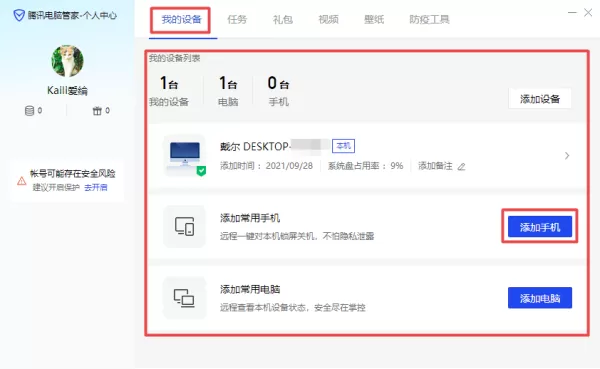The height and width of the screenshot is (369, 600).
Task: Click the 添加设备 button
Action: pos(540,99)
